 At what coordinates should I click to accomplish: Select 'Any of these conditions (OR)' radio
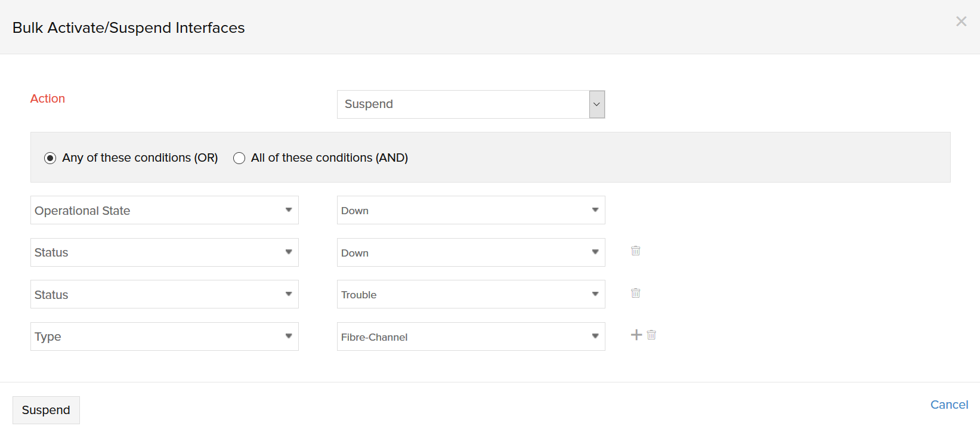(x=50, y=158)
